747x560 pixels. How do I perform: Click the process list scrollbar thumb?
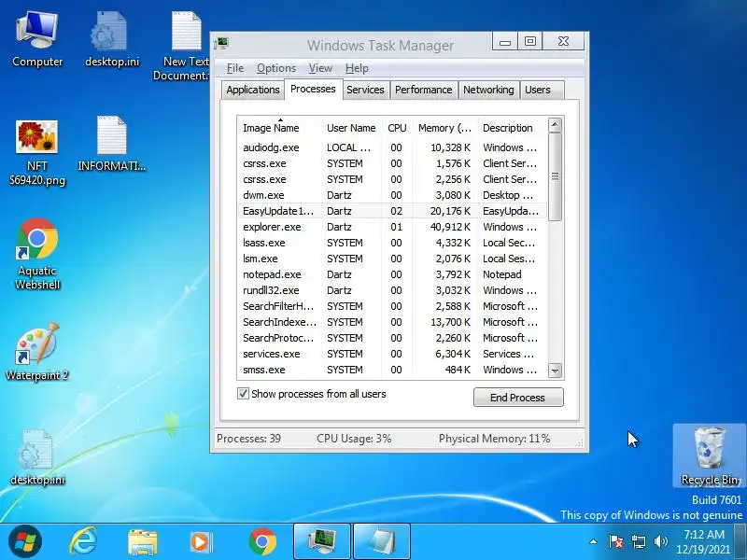555,177
